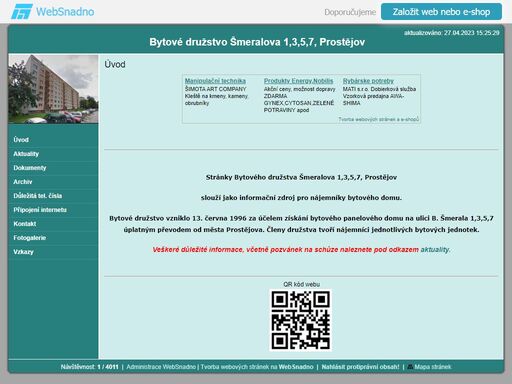Follow the aktuality link in red text
This screenshot has width=512, height=384.
point(435,249)
